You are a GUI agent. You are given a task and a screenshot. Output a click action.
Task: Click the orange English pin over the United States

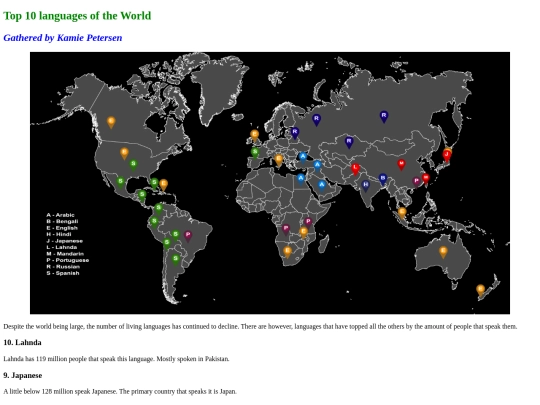click(124, 153)
